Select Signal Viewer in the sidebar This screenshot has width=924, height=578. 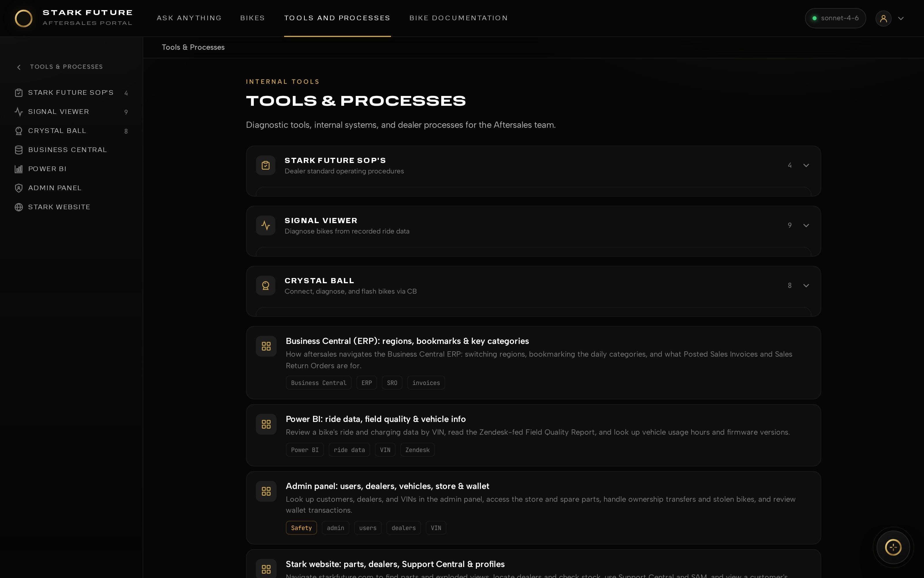pos(71,112)
